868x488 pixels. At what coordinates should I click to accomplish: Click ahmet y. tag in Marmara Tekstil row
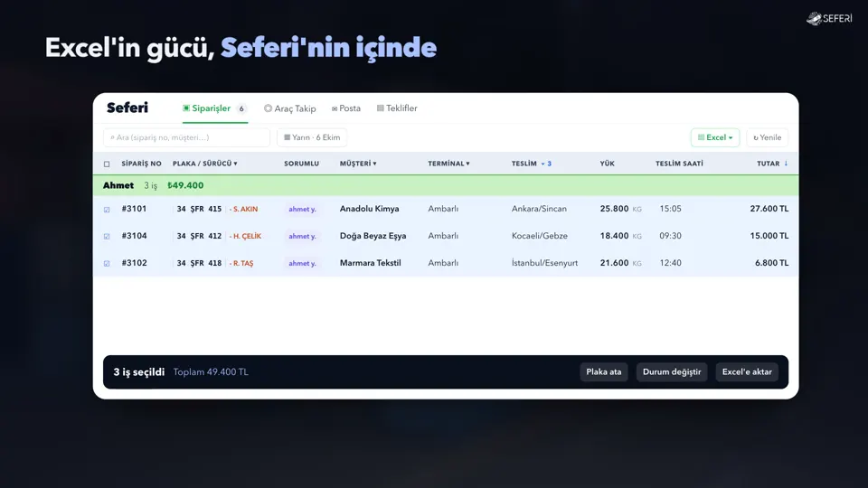(x=302, y=263)
